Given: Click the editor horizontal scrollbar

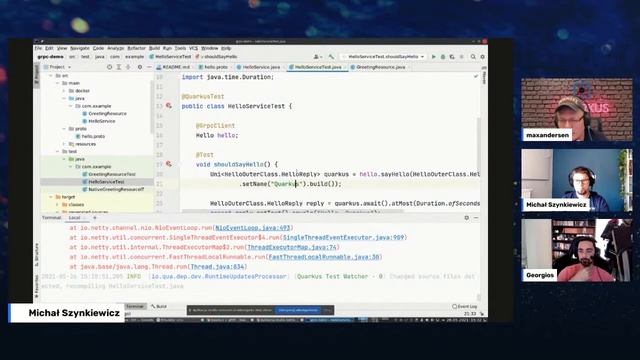Looking at the screenshot, I should pyautogui.click(x=292, y=211).
